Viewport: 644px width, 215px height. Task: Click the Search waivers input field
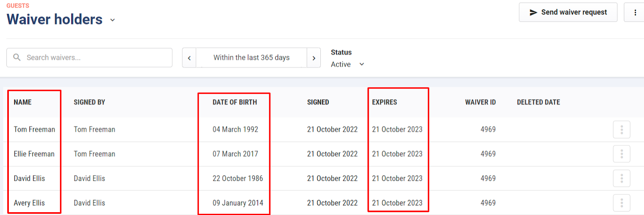click(x=89, y=58)
